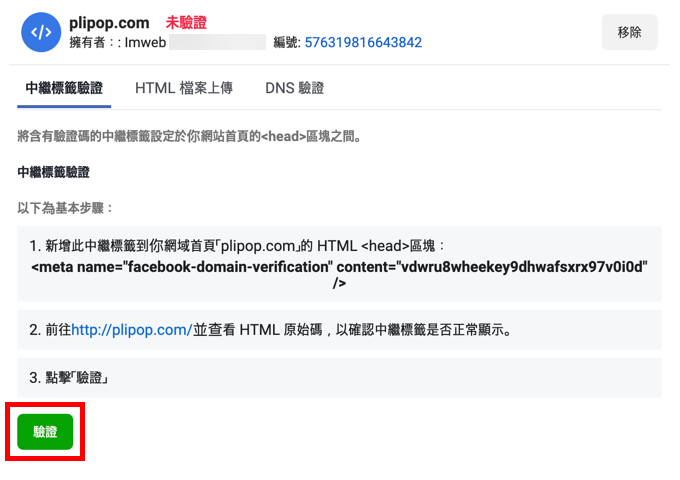This screenshot has width=680, height=480.
Task: Click the step 2 instruction row
Action: pos(340,330)
